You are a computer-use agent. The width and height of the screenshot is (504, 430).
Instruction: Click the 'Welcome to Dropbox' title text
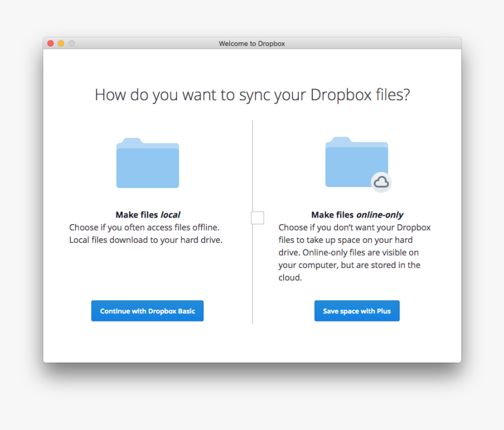click(252, 43)
